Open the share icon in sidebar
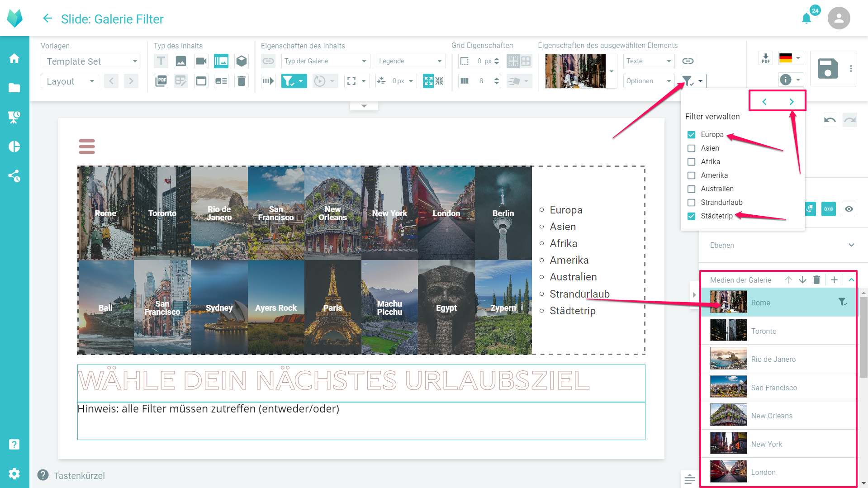The image size is (868, 488). 14,176
